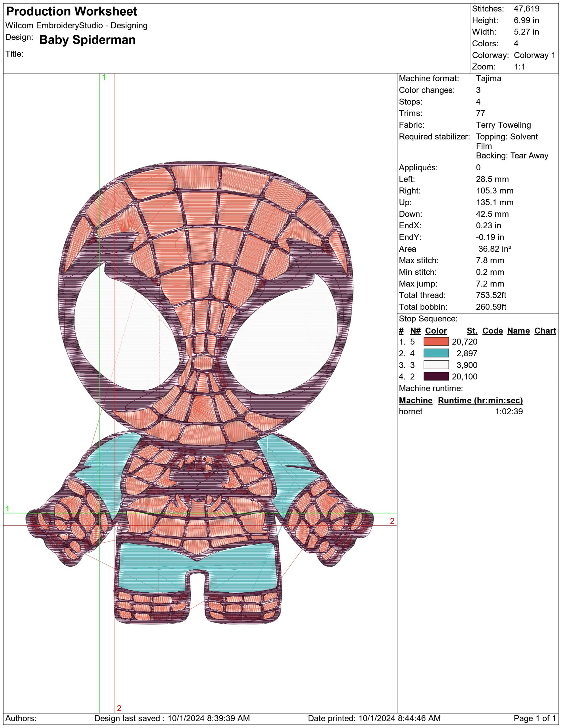Click the runtime 1:02:39
Image resolution: width=562 pixels, height=728 pixels.
point(509,412)
